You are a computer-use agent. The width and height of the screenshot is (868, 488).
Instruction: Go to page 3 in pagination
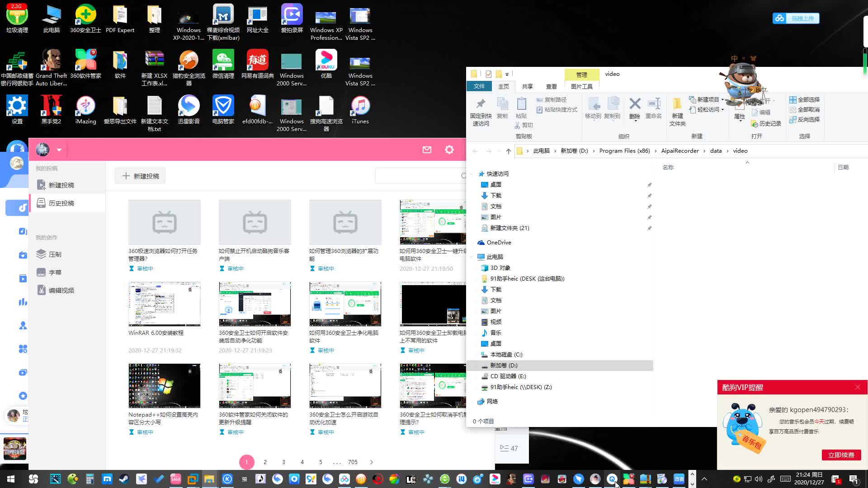(283, 462)
